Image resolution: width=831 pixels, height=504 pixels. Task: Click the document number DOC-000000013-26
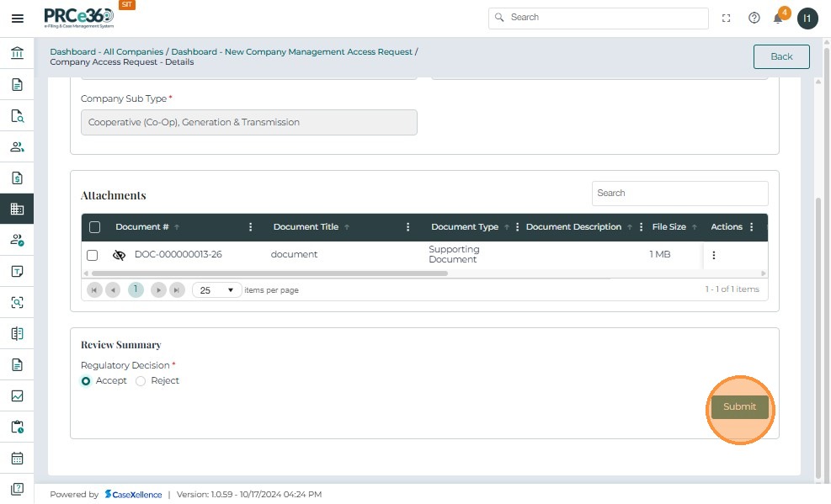(x=178, y=255)
